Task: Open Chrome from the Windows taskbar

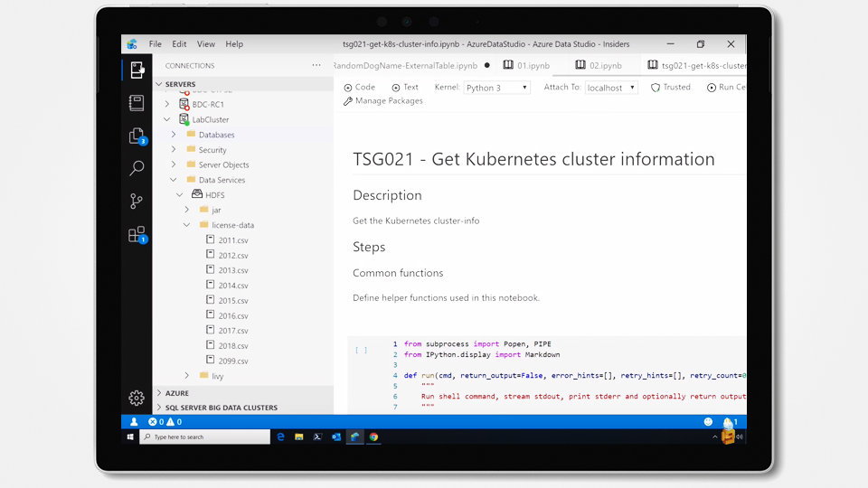Action: click(373, 436)
